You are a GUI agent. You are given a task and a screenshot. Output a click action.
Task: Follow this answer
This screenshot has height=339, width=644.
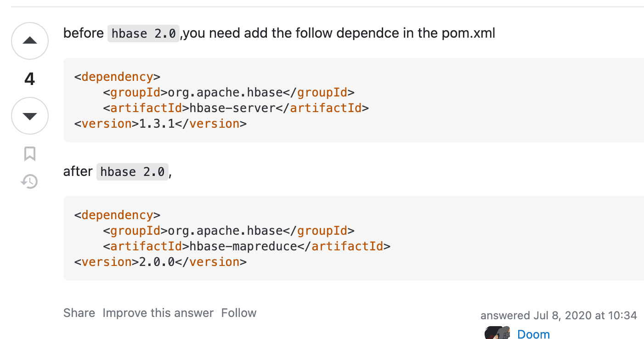point(239,313)
